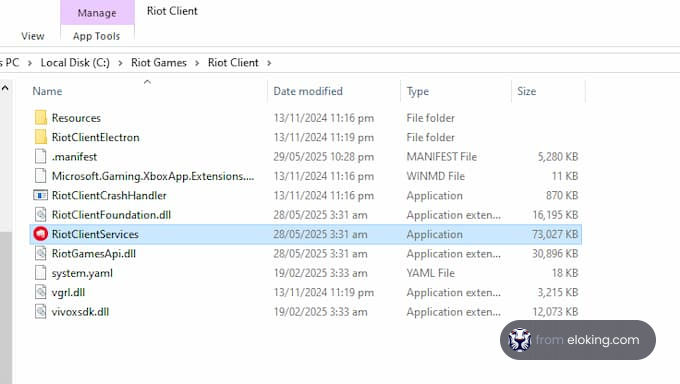680x384 pixels.
Task: Click the system.yaml file icon
Action: pos(40,273)
